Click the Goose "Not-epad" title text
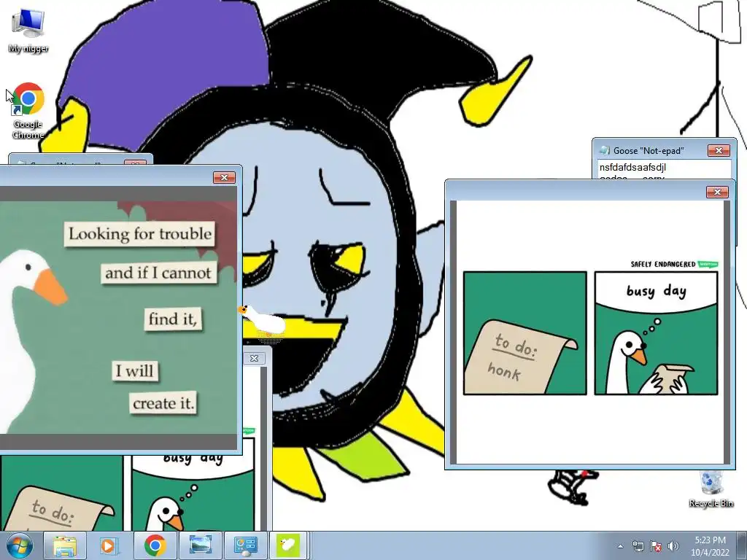747x560 pixels. pyautogui.click(x=649, y=150)
